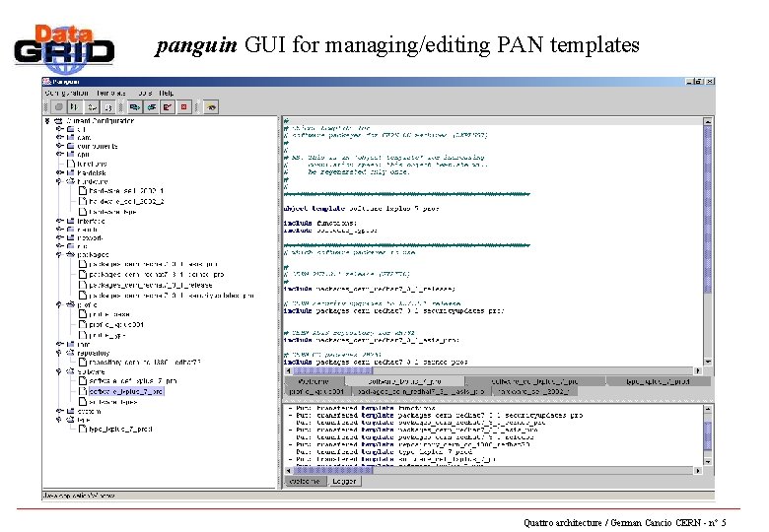Expand the components folder node
The width and height of the screenshot is (769, 532).
59,146
